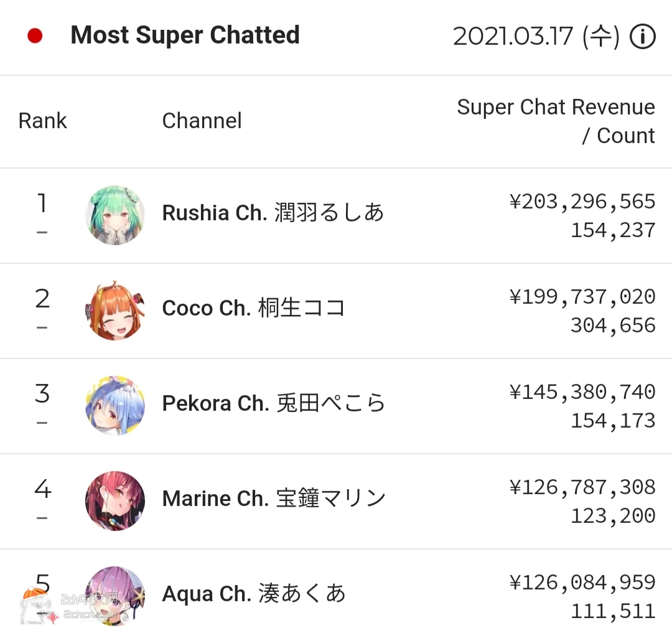Open the Marine Ch. 宝鐘マリン channel link
The width and height of the screenshot is (672, 643).
click(274, 498)
